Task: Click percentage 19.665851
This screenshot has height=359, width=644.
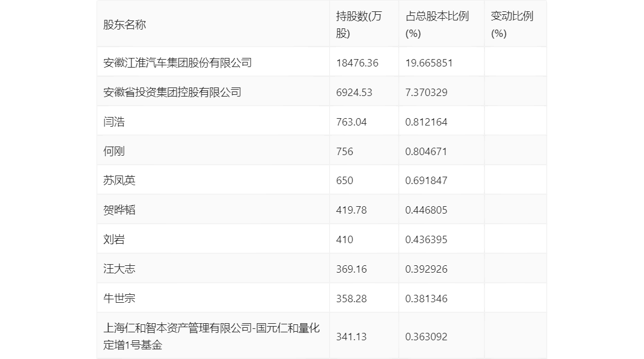Action: click(x=429, y=63)
